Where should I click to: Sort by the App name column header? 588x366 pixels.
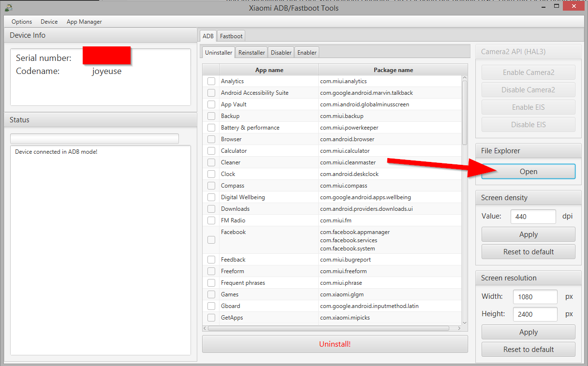(269, 70)
